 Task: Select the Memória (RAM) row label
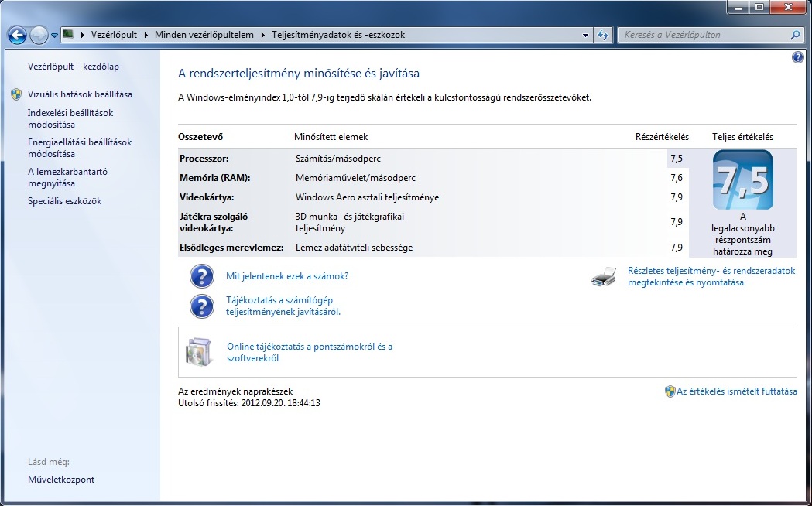[215, 177]
